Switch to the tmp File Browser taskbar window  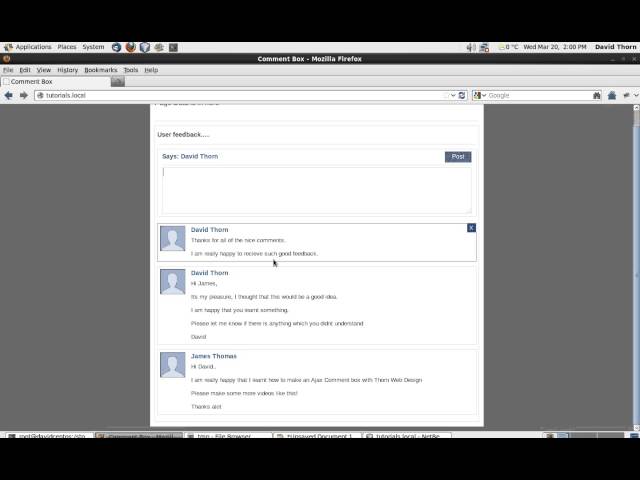228,436
